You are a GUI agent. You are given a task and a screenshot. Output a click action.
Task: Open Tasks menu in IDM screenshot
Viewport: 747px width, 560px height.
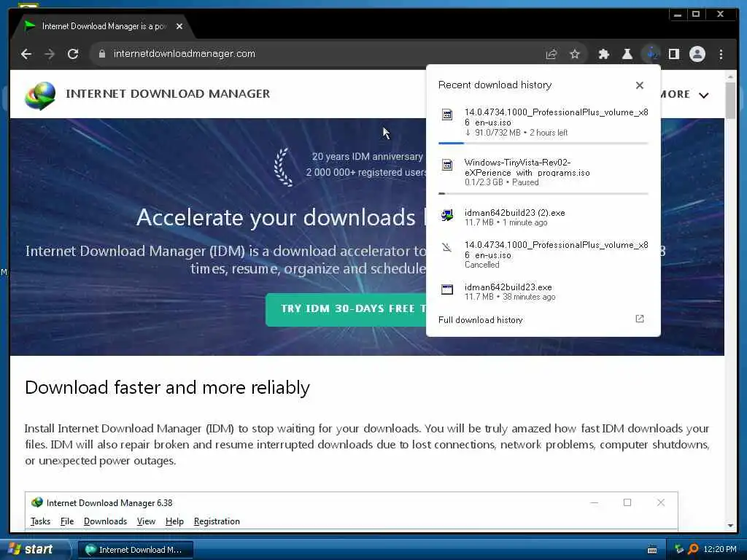[x=41, y=521]
